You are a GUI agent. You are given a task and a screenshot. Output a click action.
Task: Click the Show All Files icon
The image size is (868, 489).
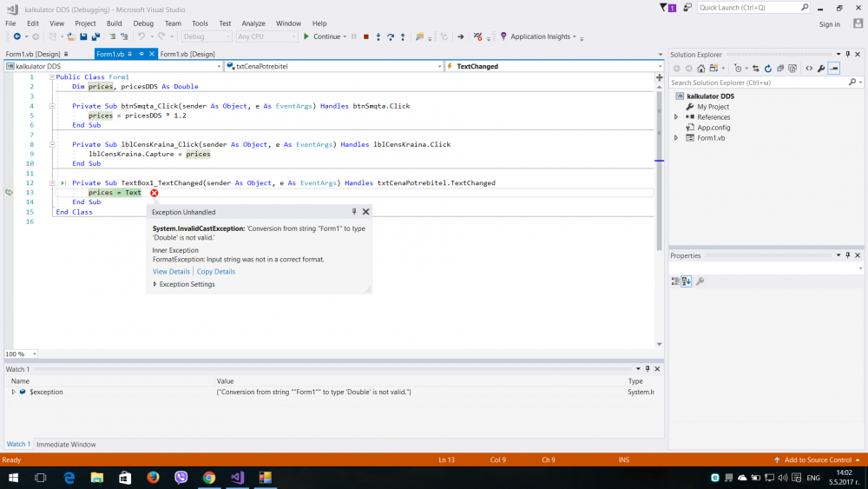(792, 69)
